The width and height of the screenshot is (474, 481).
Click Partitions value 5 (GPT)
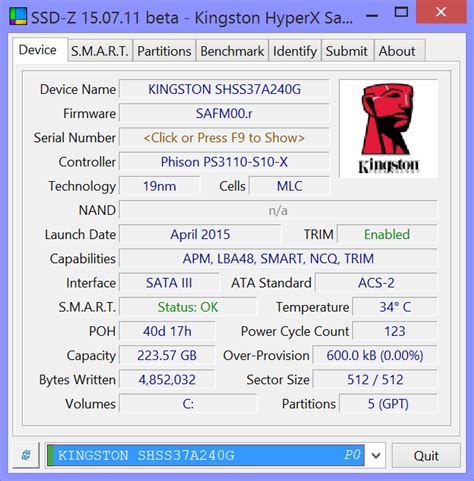(x=388, y=404)
